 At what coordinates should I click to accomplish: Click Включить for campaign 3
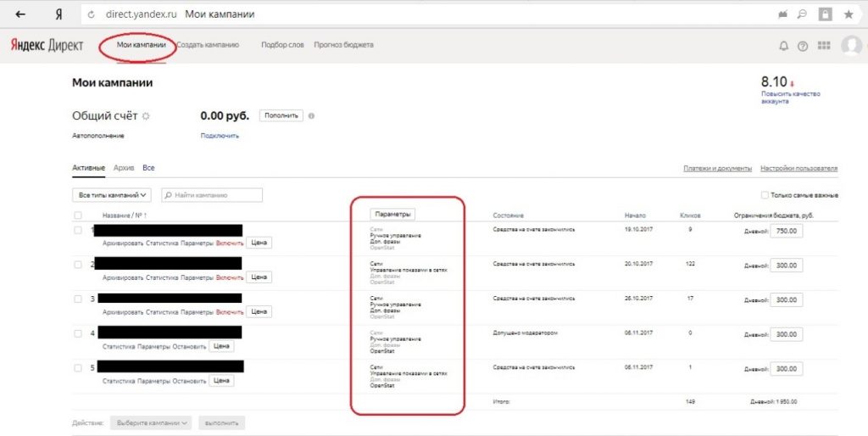pos(230,312)
